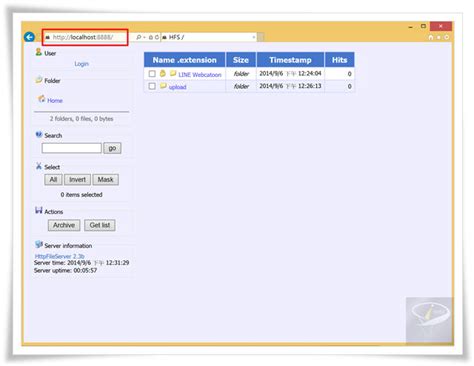Sort by Timestamp column header
474x366 pixels.
click(290, 60)
